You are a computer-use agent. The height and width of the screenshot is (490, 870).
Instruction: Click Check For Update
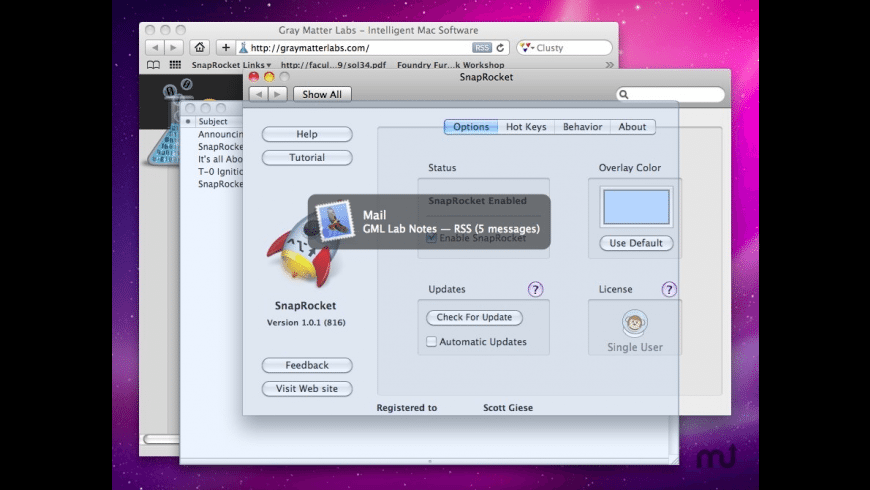[474, 317]
